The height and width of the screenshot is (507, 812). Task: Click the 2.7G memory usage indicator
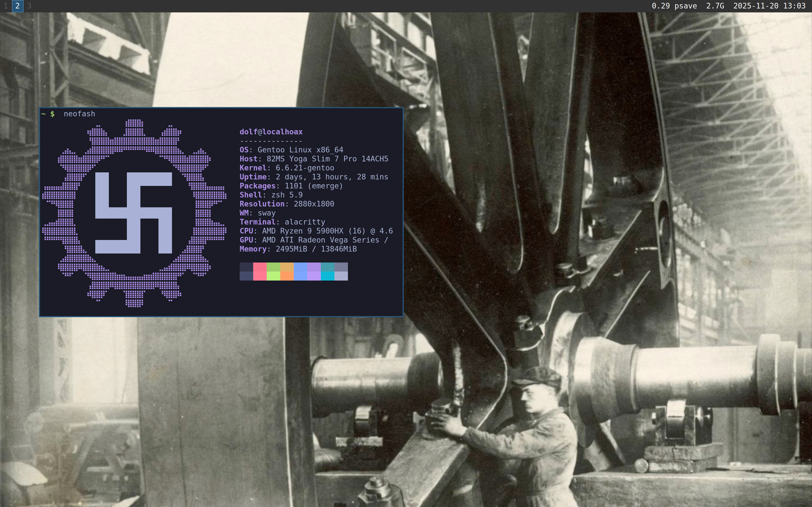point(715,6)
